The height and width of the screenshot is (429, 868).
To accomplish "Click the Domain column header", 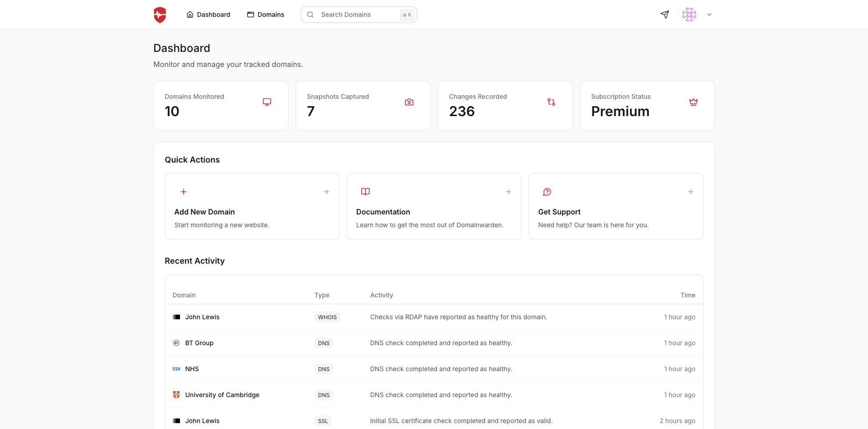I will coord(184,295).
